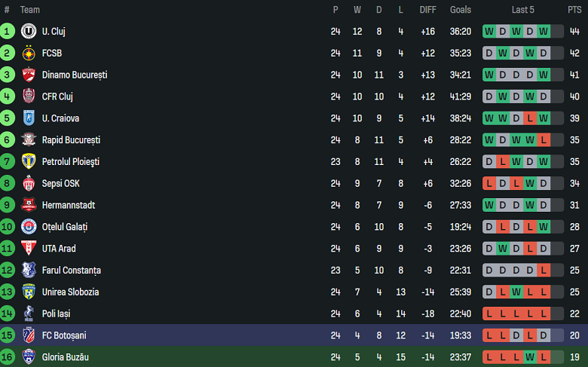
Task: Click the position 1 rank badge
Action: 8,32
